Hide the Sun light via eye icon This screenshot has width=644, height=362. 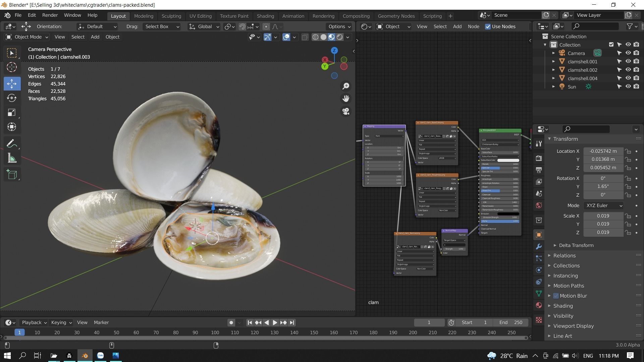point(628,86)
